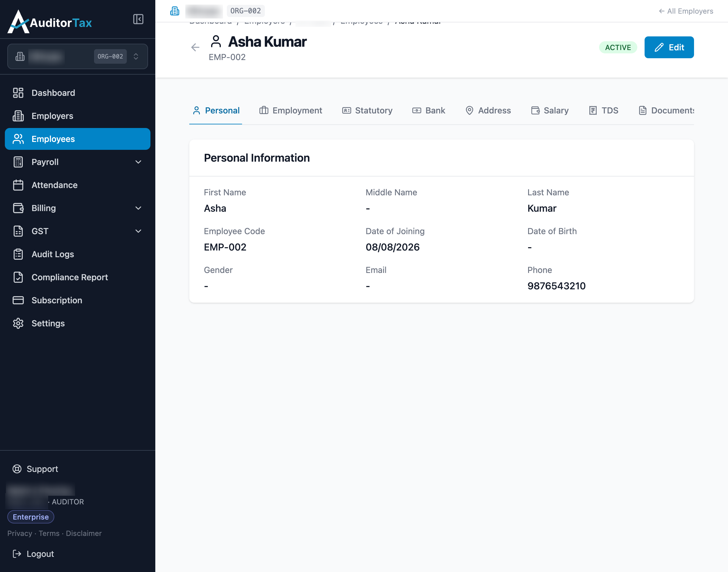Switch to the Salary tab
The image size is (728, 572).
click(550, 110)
